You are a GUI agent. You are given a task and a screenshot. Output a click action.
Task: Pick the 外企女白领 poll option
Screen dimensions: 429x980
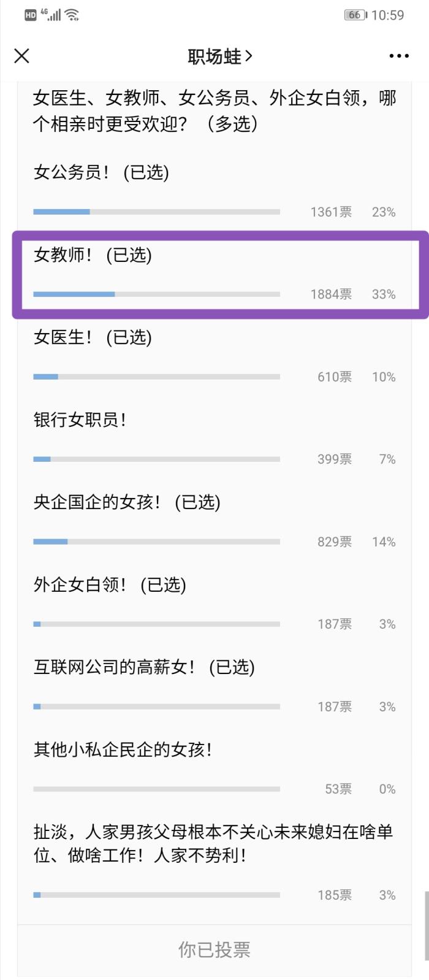pos(110,585)
